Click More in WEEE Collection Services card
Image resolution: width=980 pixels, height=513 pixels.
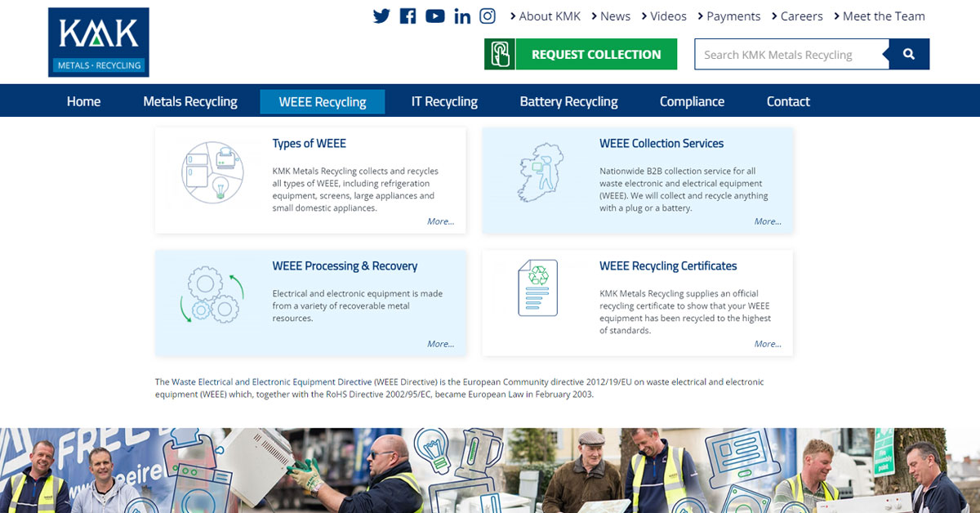[768, 221]
